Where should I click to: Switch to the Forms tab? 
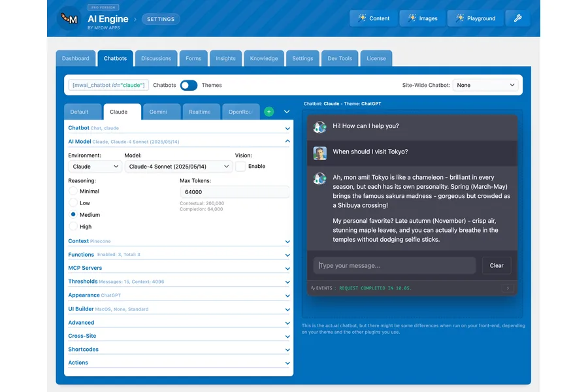(x=193, y=59)
